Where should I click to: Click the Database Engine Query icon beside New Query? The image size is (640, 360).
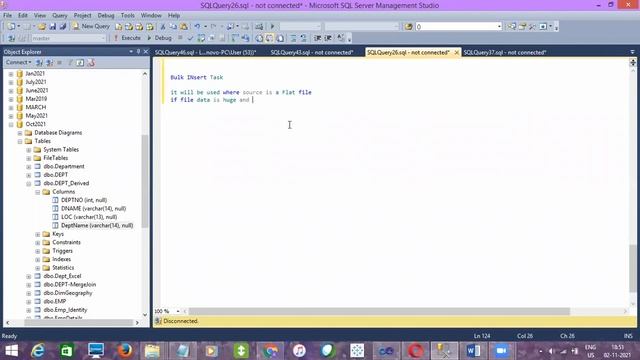coord(118,27)
